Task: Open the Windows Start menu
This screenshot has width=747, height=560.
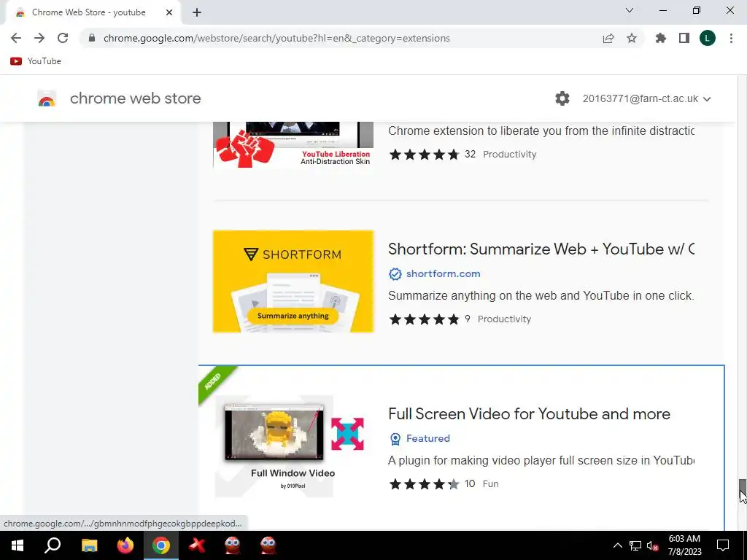Action: tap(18, 545)
